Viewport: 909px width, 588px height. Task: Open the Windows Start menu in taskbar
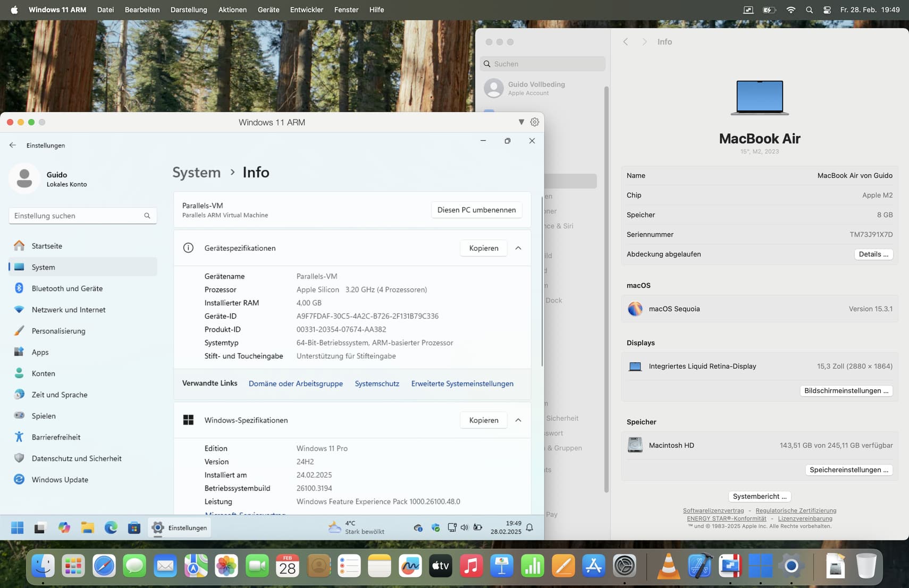tap(18, 527)
